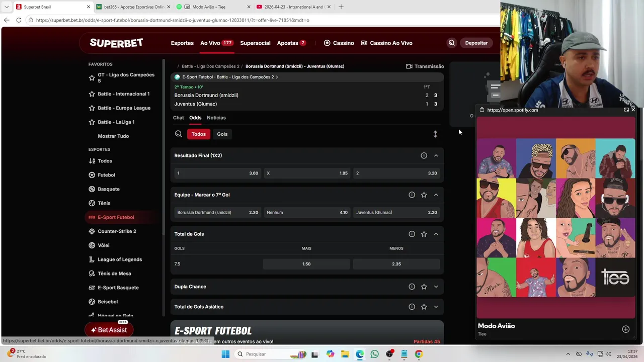Open the Transmissão video stream
This screenshot has width=644, height=362.
pyautogui.click(x=425, y=66)
